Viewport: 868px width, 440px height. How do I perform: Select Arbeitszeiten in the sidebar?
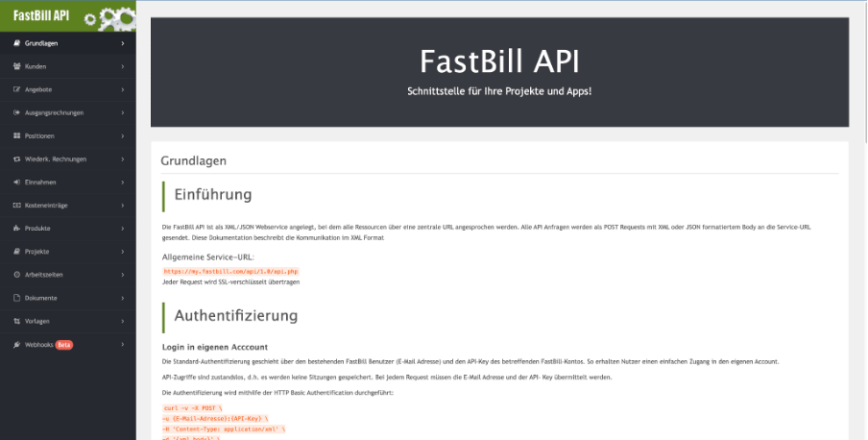tap(67, 275)
